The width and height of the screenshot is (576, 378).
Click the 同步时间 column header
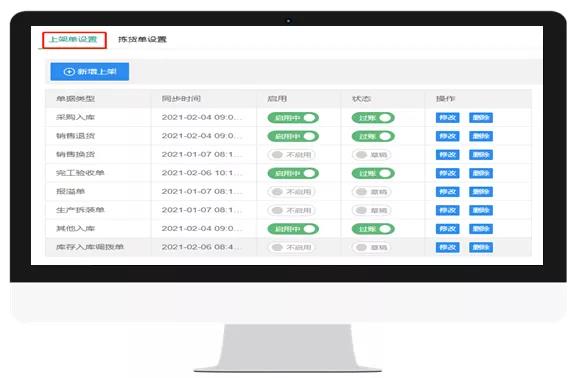(x=181, y=98)
